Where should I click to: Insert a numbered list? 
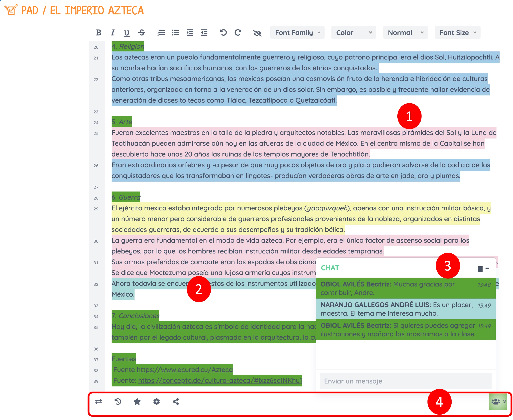[x=161, y=32]
